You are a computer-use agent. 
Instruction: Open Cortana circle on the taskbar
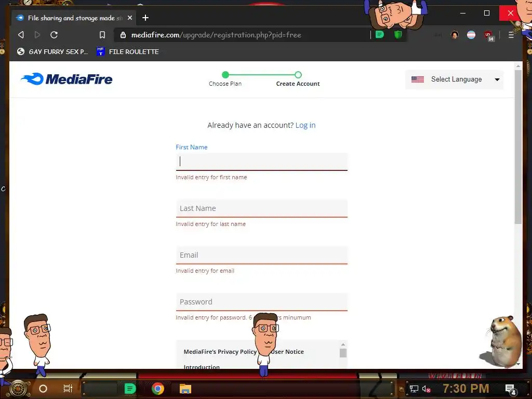(43, 389)
